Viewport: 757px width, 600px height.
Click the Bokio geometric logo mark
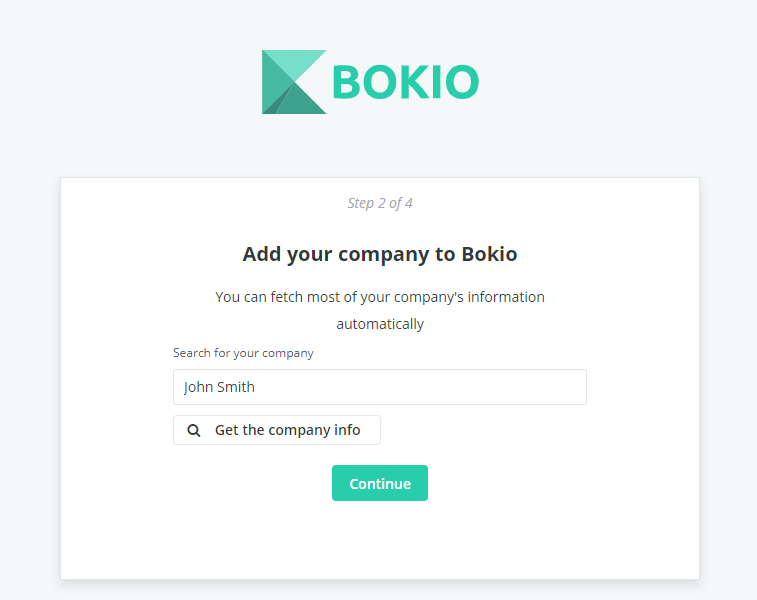pos(294,82)
